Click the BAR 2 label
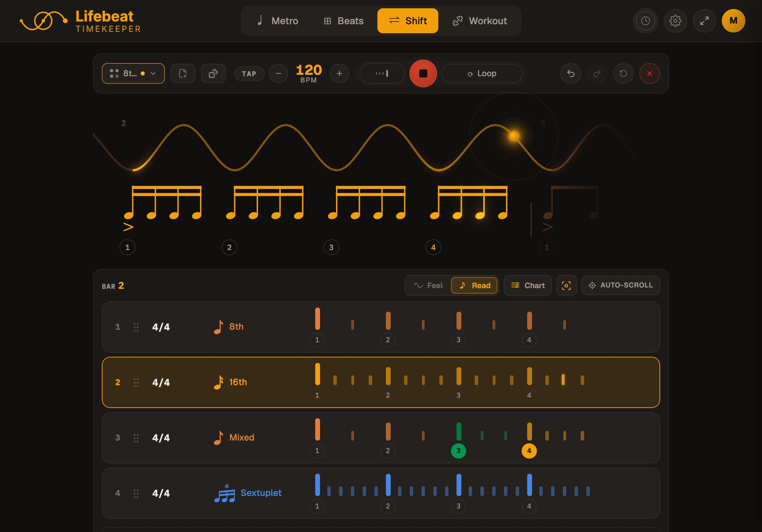Screen dimensions: 762x532 113,286
